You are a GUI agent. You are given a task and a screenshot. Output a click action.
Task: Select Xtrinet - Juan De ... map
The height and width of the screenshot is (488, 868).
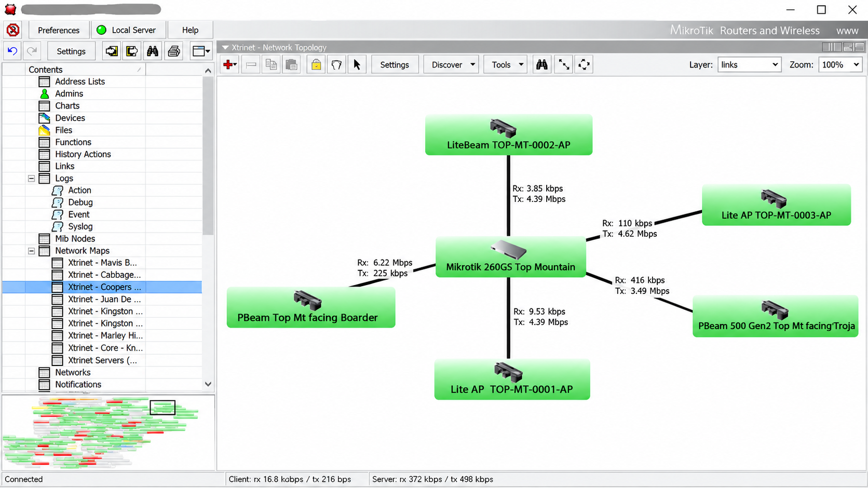coord(104,299)
